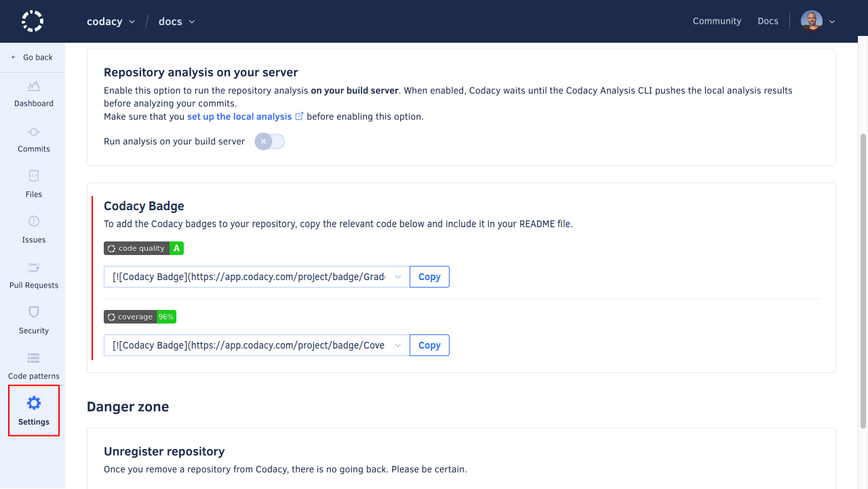Open Community in the top navigation
Viewport: 868px width, 489px height.
(717, 21)
